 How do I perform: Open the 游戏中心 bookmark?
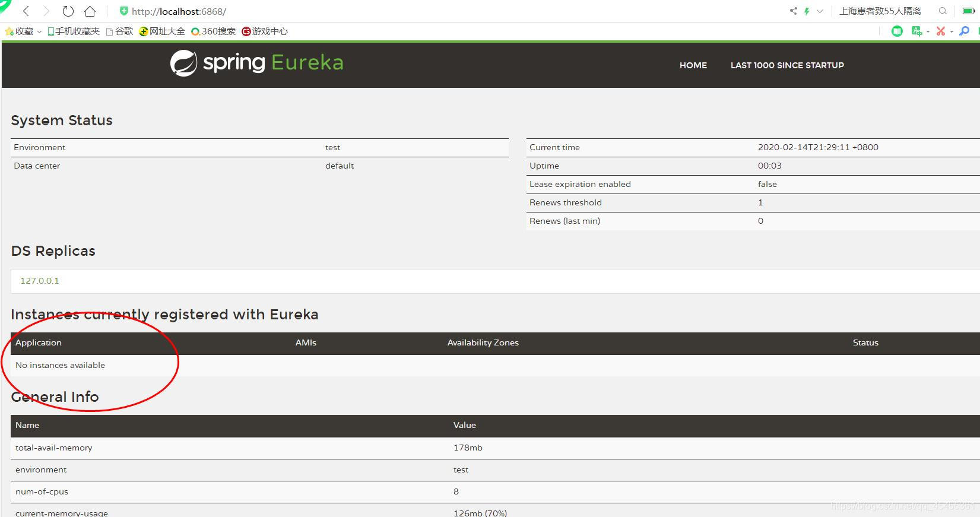pos(265,31)
